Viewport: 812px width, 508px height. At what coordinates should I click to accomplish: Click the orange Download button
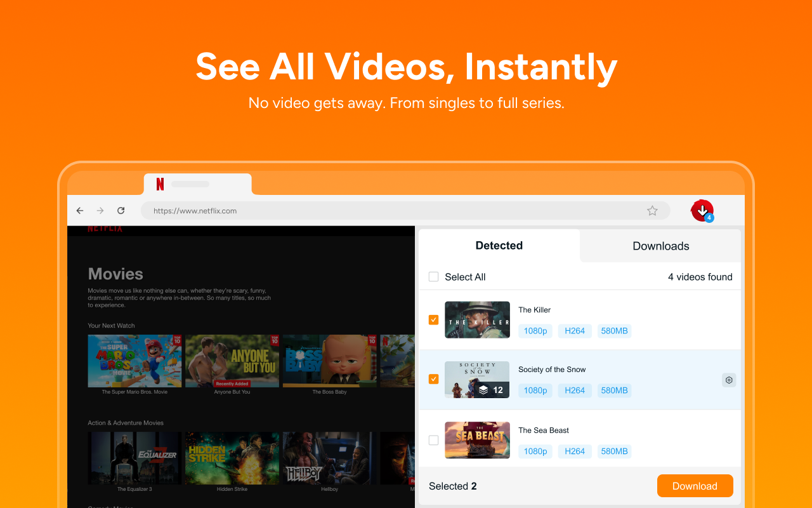pos(695,486)
